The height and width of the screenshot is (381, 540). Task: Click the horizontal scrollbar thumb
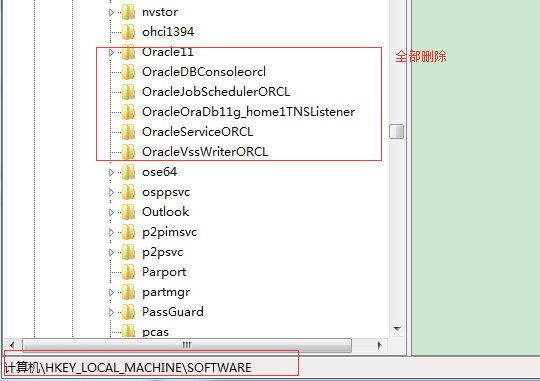tap(187, 345)
